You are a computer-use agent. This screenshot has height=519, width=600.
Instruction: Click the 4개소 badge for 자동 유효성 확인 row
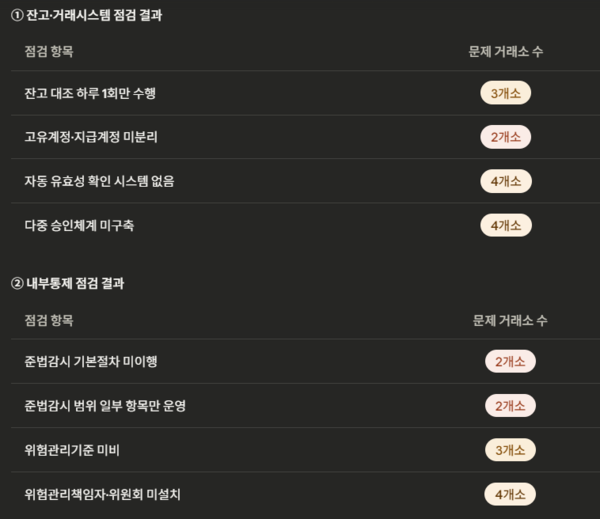505,181
